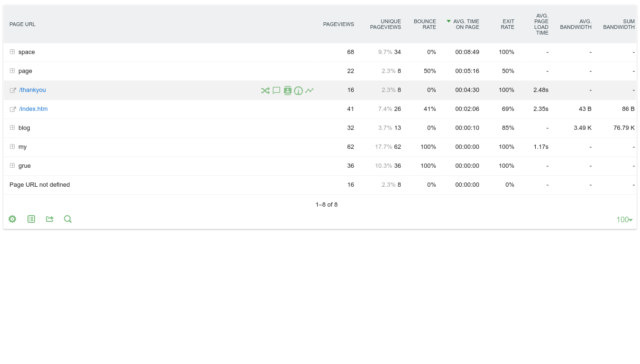Open the row limit dropdown showing 100

(x=624, y=219)
